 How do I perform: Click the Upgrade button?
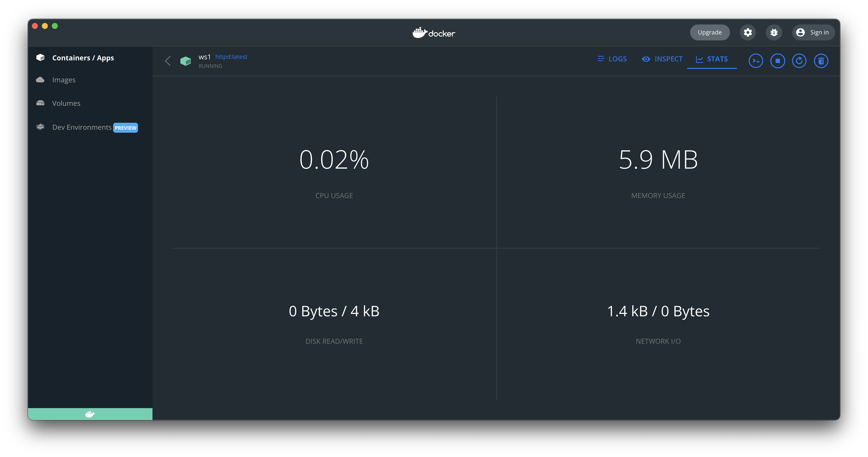click(x=710, y=32)
